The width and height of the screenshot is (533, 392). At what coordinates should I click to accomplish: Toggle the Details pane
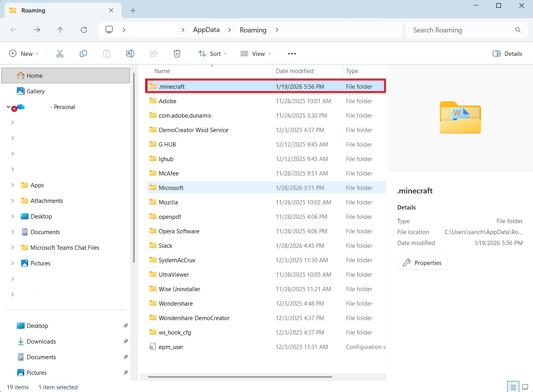coord(507,54)
